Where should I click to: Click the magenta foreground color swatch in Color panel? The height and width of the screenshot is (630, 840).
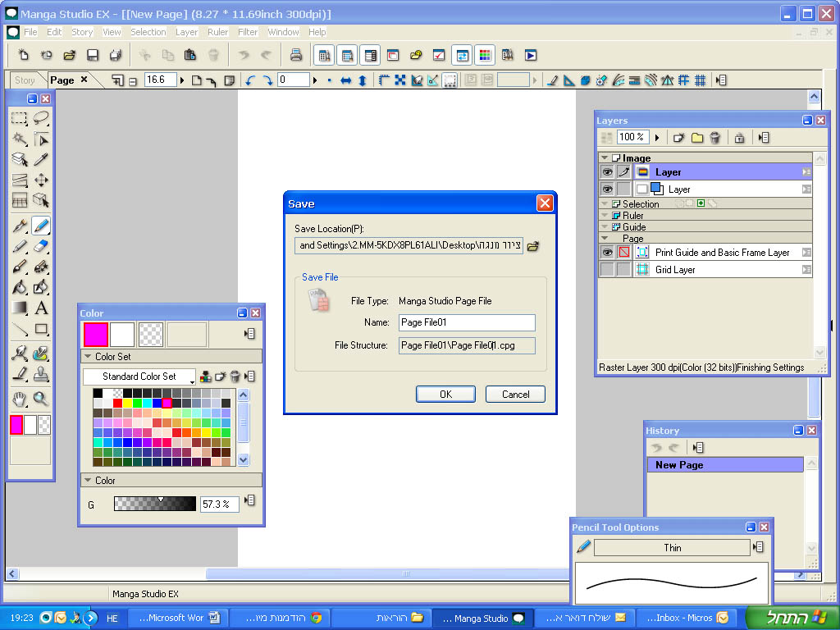coord(96,335)
